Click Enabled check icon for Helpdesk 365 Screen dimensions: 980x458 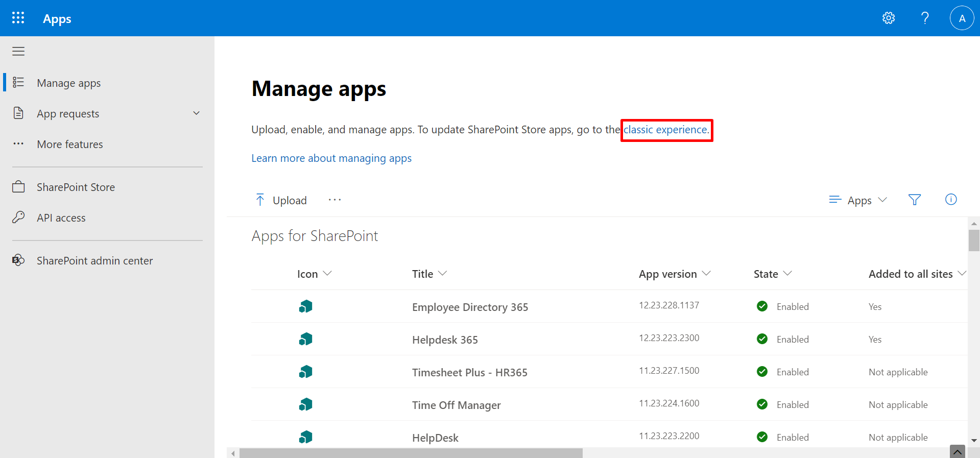pos(762,339)
